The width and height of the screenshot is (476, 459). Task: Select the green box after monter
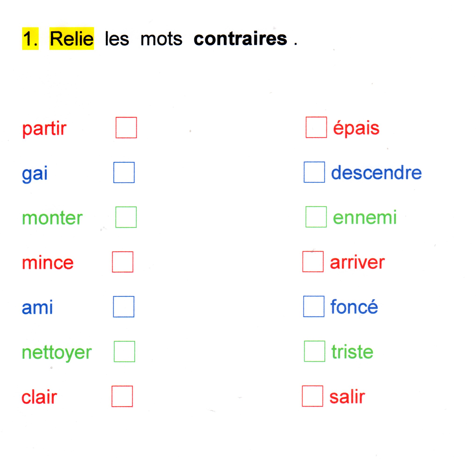point(126,217)
